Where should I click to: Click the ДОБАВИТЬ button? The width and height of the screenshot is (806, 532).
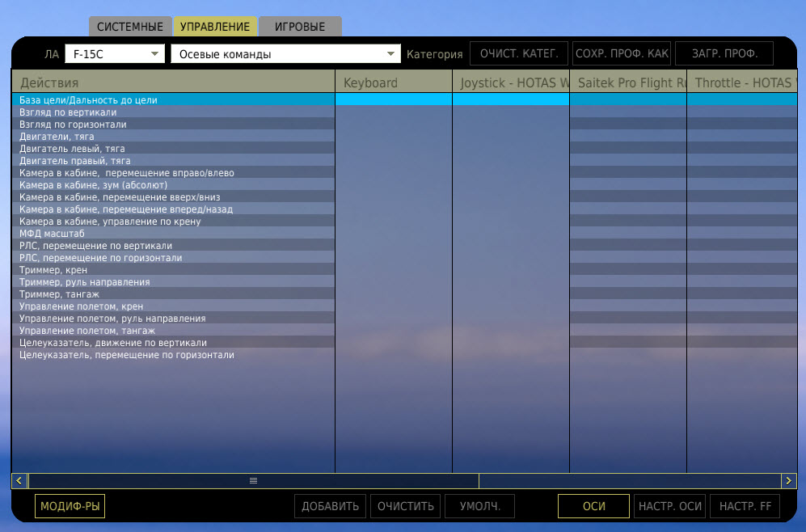point(330,506)
